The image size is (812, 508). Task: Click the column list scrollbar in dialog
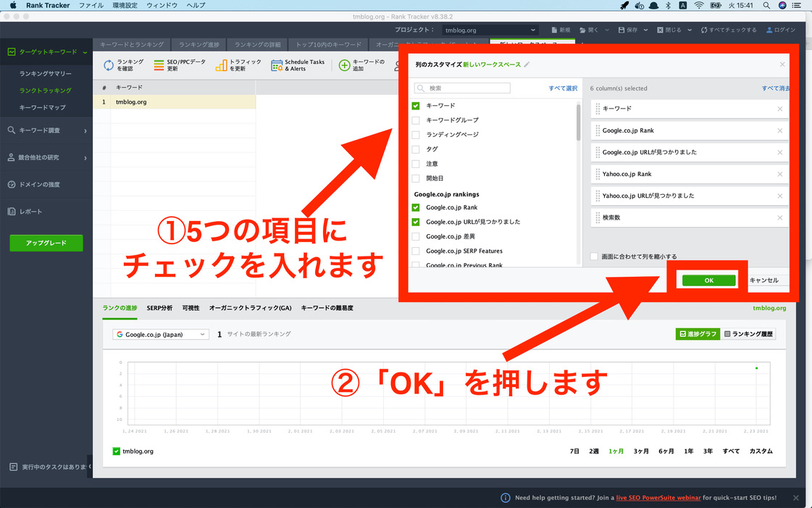[579, 122]
